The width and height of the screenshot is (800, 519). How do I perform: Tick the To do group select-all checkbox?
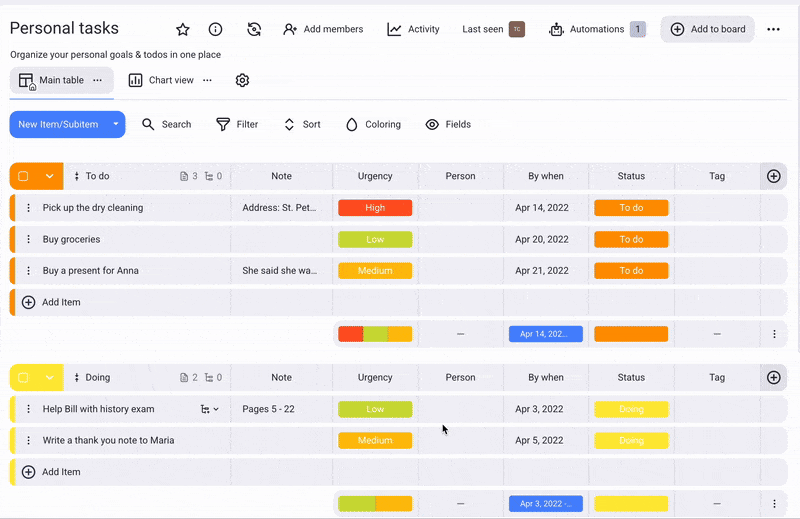tap(23, 176)
